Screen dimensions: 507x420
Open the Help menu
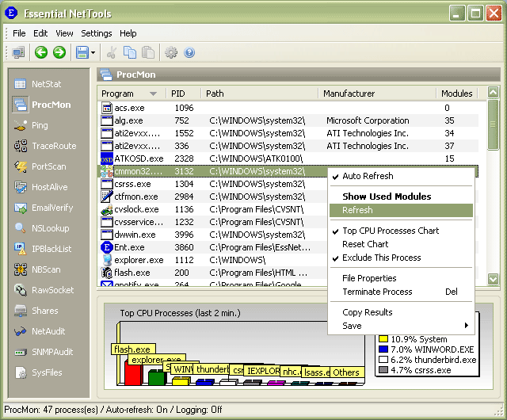pyautogui.click(x=128, y=33)
